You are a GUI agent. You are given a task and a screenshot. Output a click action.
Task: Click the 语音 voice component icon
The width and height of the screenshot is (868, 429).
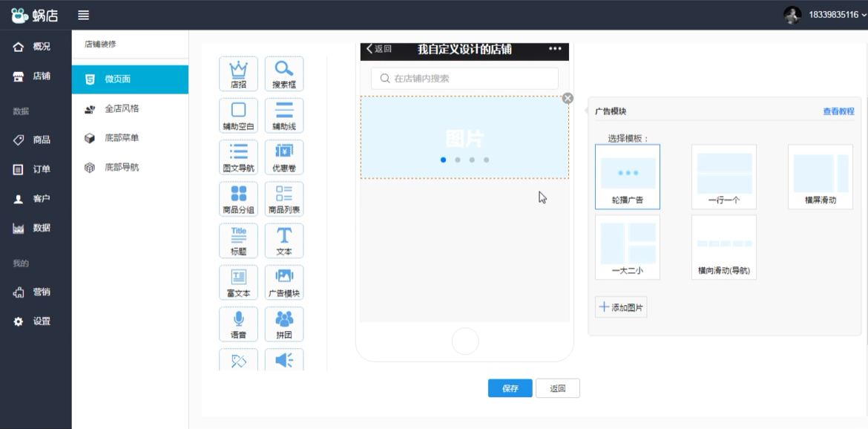pyautogui.click(x=239, y=324)
